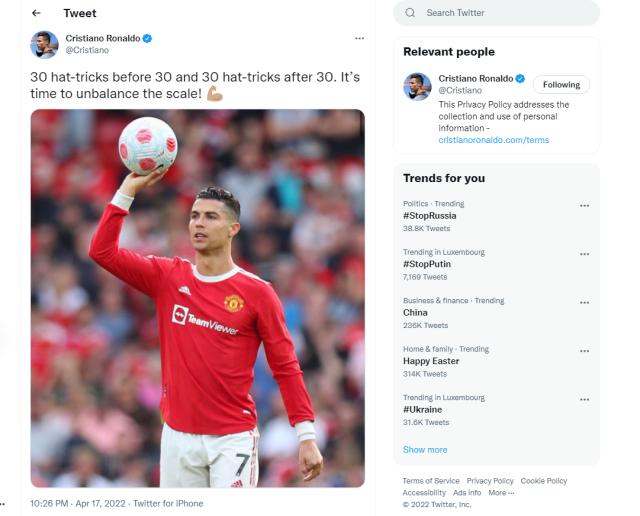This screenshot has width=640, height=516.
Task: Open the tweet's three-dot more options
Action: [x=360, y=38]
